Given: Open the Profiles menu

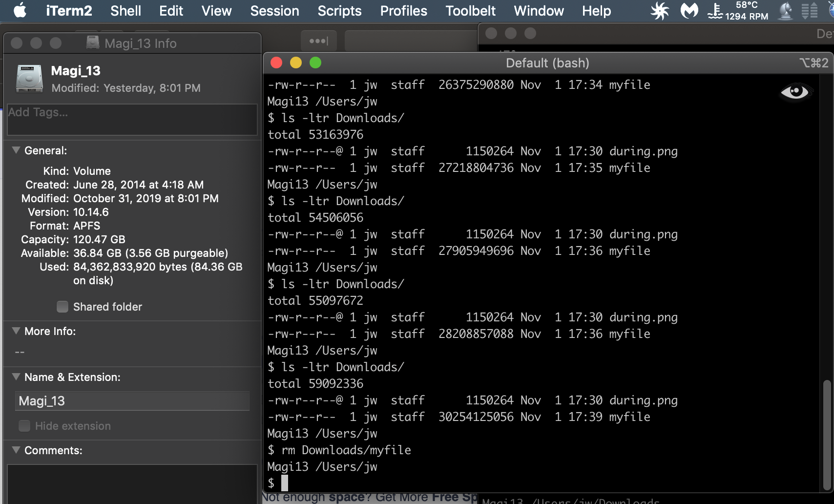Looking at the screenshot, I should tap(403, 11).
